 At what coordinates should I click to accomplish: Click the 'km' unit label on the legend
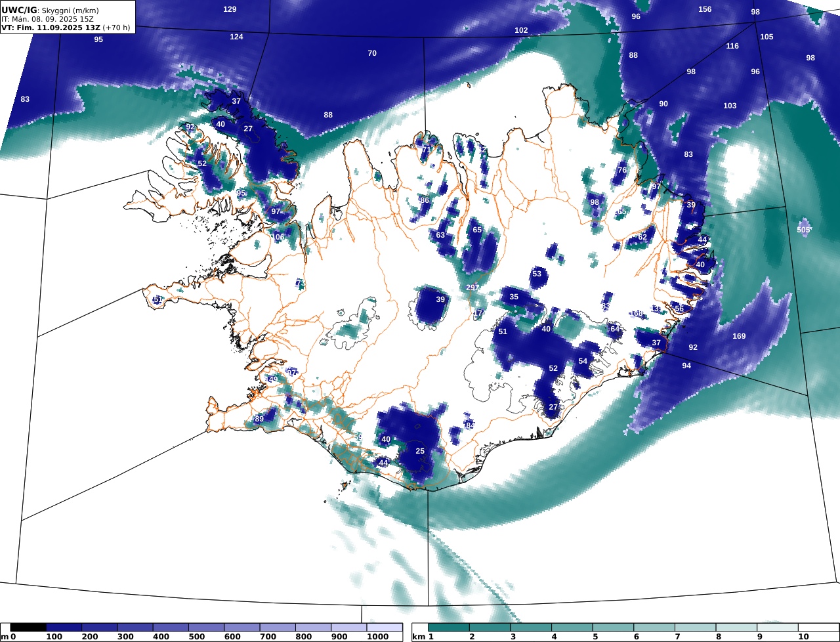[x=418, y=637]
